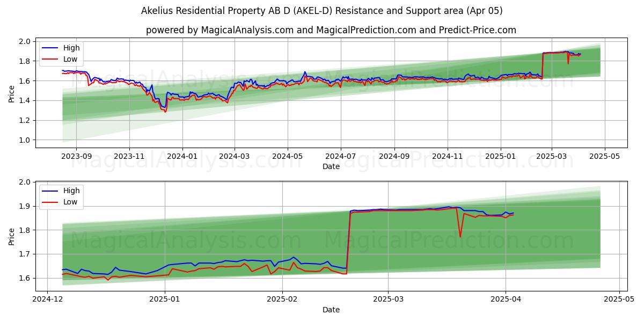Select the 2023-11 tick label
The height and width of the screenshot is (322, 644).
coord(129,156)
